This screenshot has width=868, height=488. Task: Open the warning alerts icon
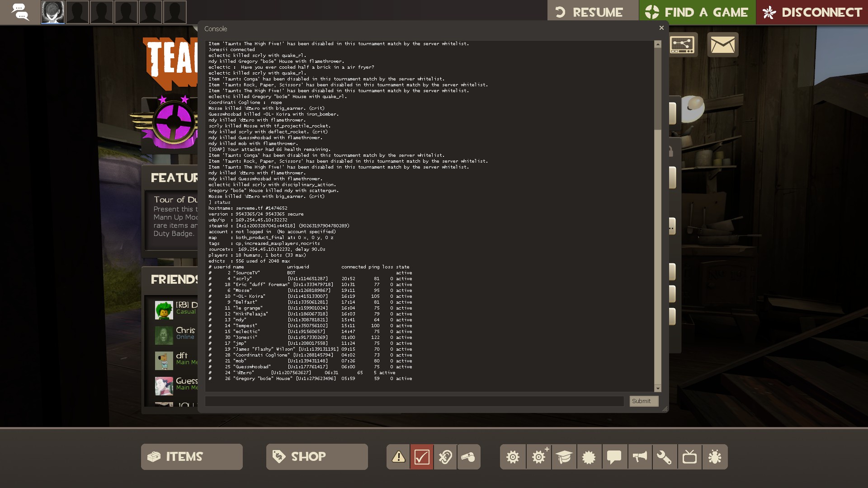[x=398, y=457]
